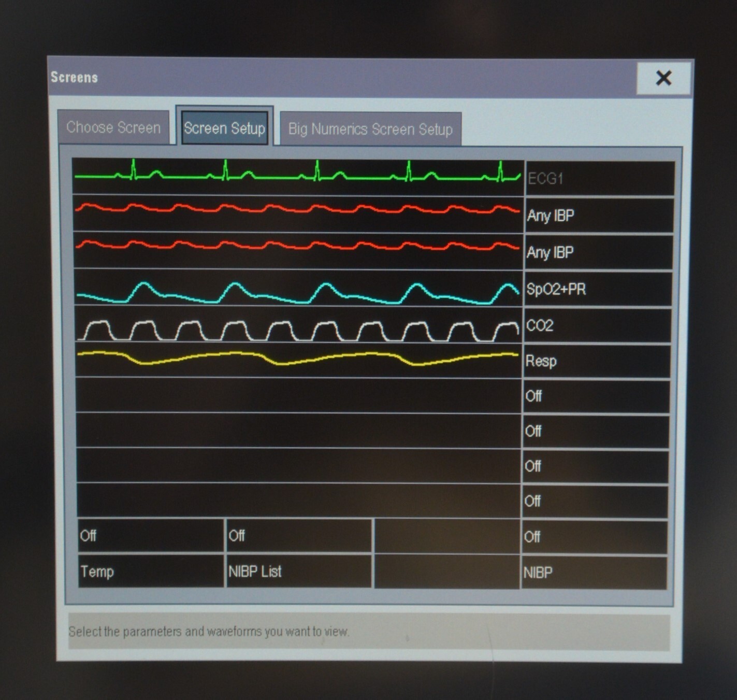This screenshot has width=737, height=700.
Task: Select the cyan SpO2 pleth waveform
Action: tap(298, 289)
